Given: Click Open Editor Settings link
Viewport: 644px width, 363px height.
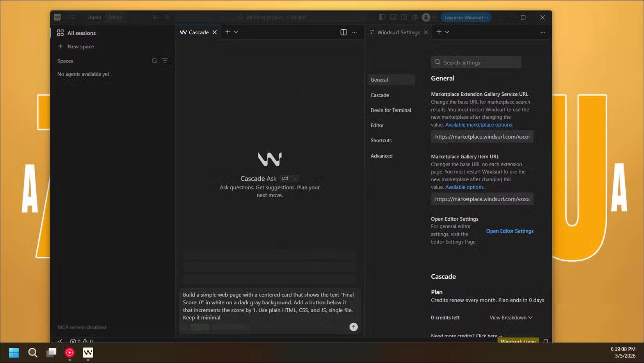Looking at the screenshot, I should [x=510, y=231].
